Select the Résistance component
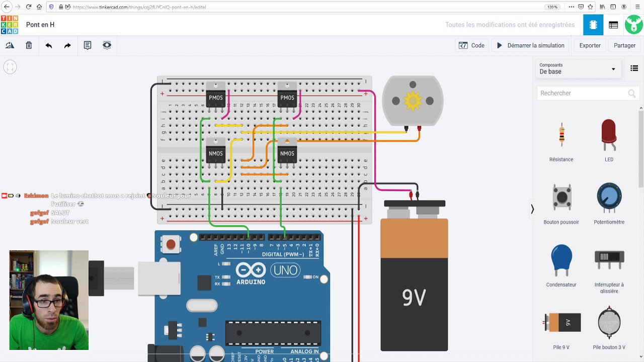 (x=561, y=141)
